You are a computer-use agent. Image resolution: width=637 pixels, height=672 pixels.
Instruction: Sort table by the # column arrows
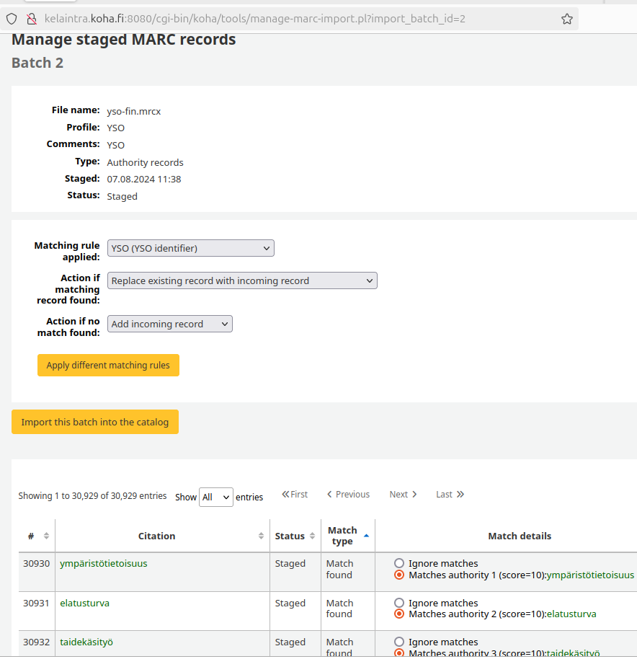coord(46,536)
